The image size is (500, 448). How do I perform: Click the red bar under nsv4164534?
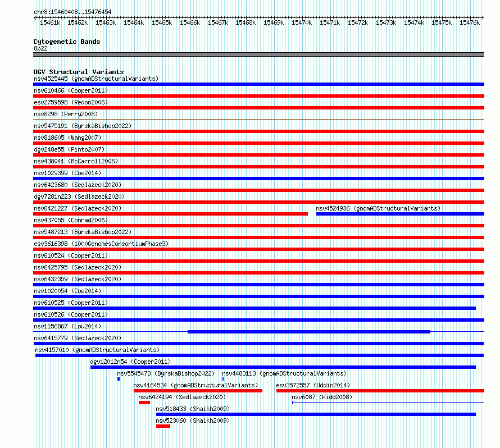point(198,391)
